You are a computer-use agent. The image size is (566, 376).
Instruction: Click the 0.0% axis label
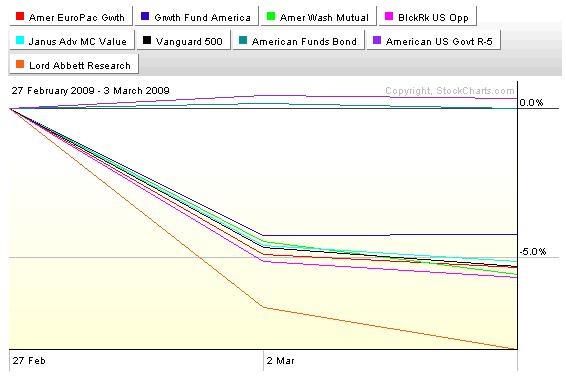point(531,103)
